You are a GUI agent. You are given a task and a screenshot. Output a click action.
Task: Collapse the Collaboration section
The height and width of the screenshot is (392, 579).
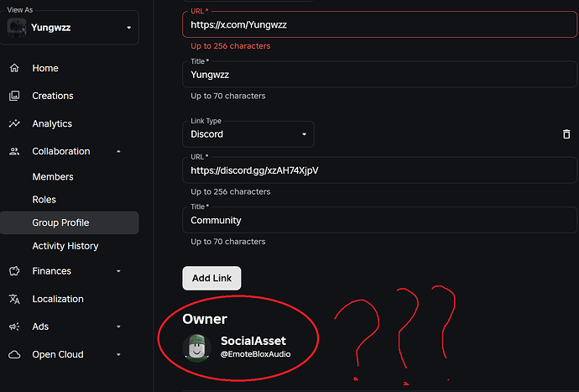pyautogui.click(x=118, y=151)
